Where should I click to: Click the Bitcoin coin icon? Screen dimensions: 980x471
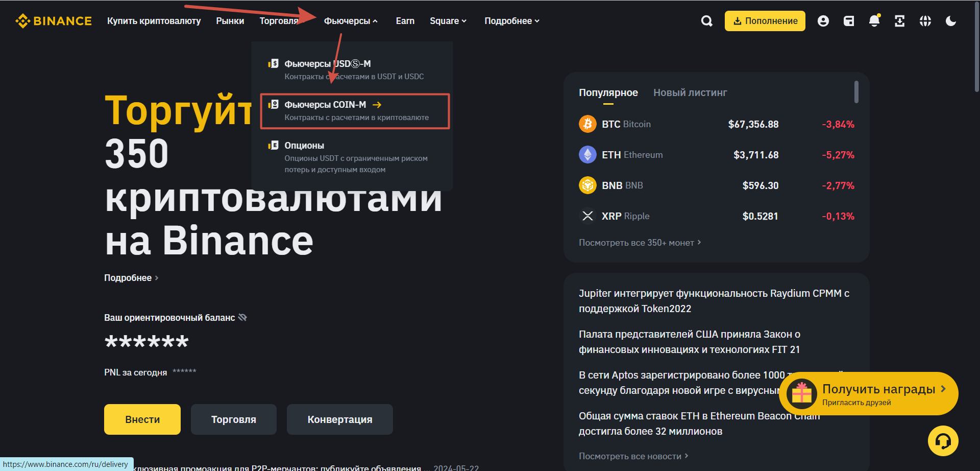click(587, 124)
